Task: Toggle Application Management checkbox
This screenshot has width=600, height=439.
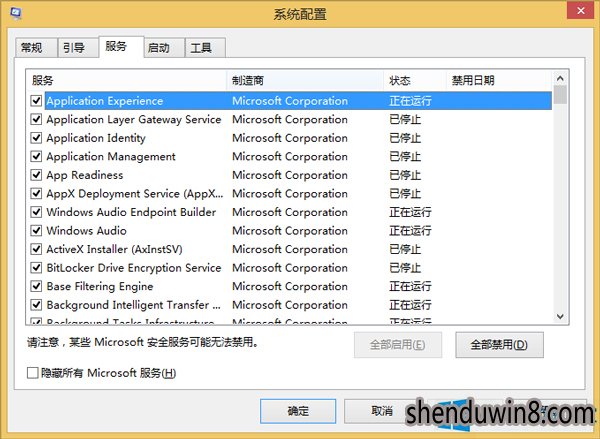Action: (36, 156)
